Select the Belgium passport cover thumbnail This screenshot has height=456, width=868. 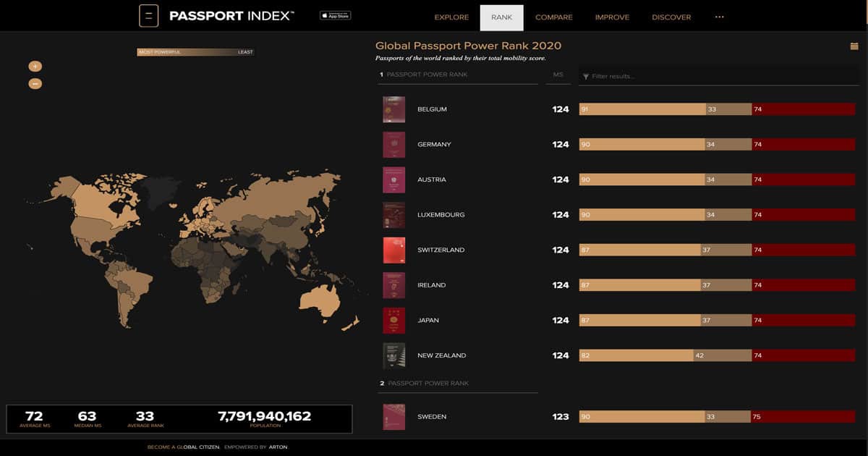tap(393, 109)
